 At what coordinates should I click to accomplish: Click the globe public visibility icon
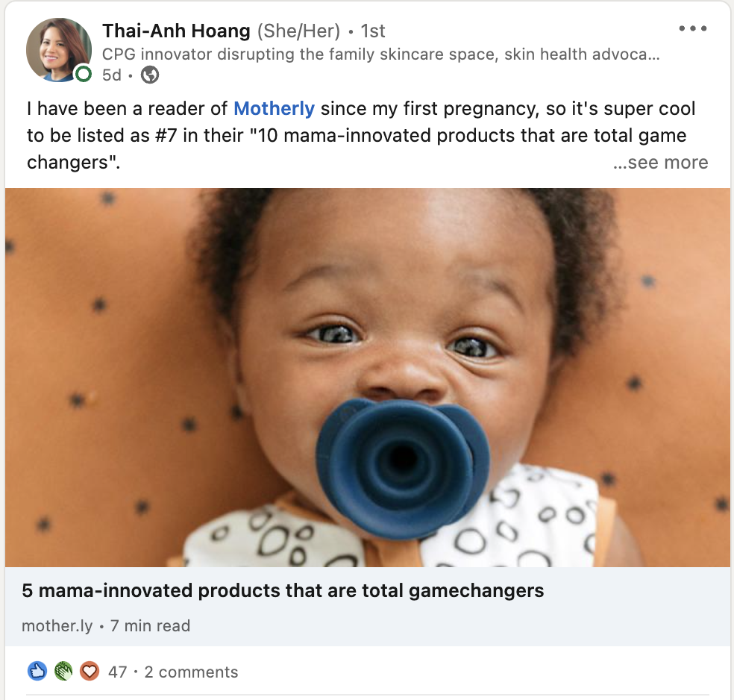pos(150,75)
